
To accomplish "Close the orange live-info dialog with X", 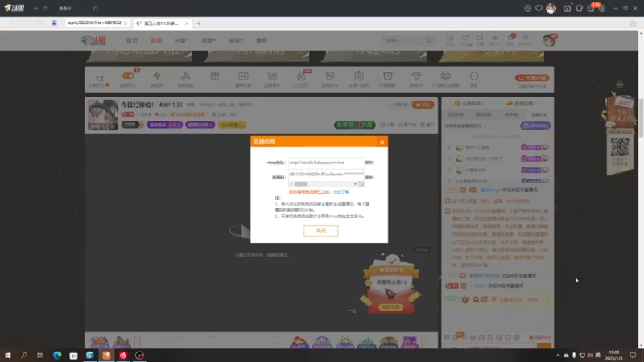I will (382, 142).
